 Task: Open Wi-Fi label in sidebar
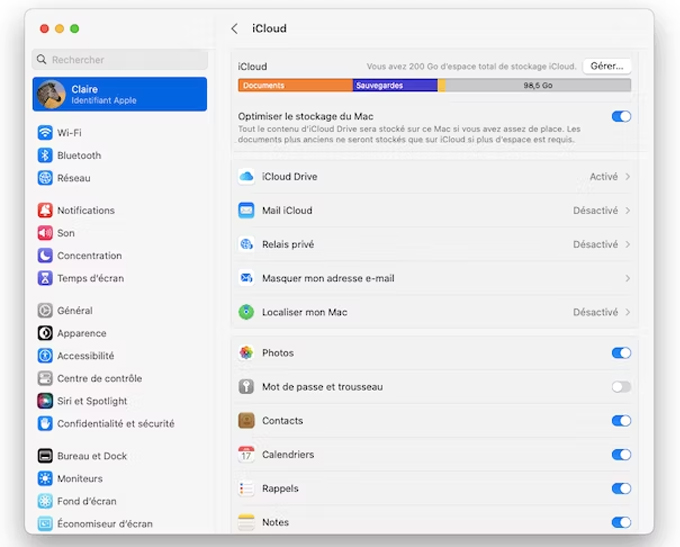(x=69, y=133)
